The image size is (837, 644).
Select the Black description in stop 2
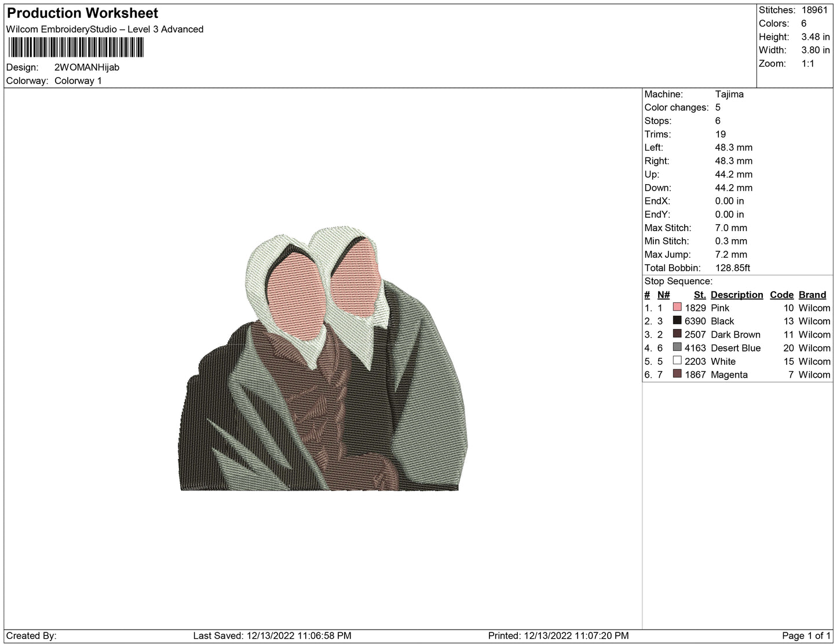pyautogui.click(x=722, y=321)
